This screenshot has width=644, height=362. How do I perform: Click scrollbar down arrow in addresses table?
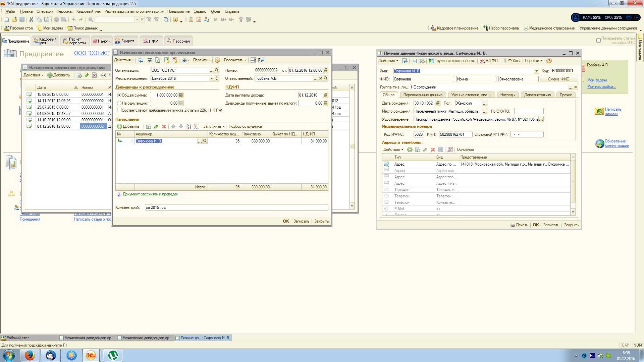[573, 212]
